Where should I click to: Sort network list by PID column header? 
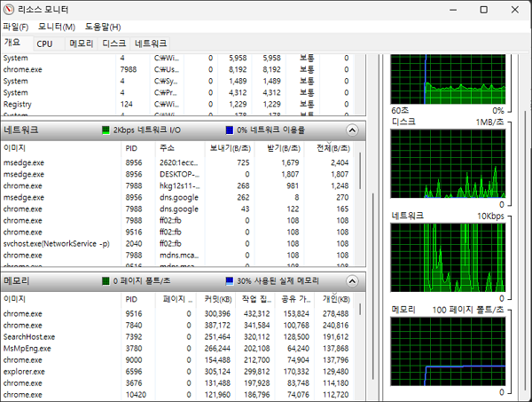tap(139, 148)
